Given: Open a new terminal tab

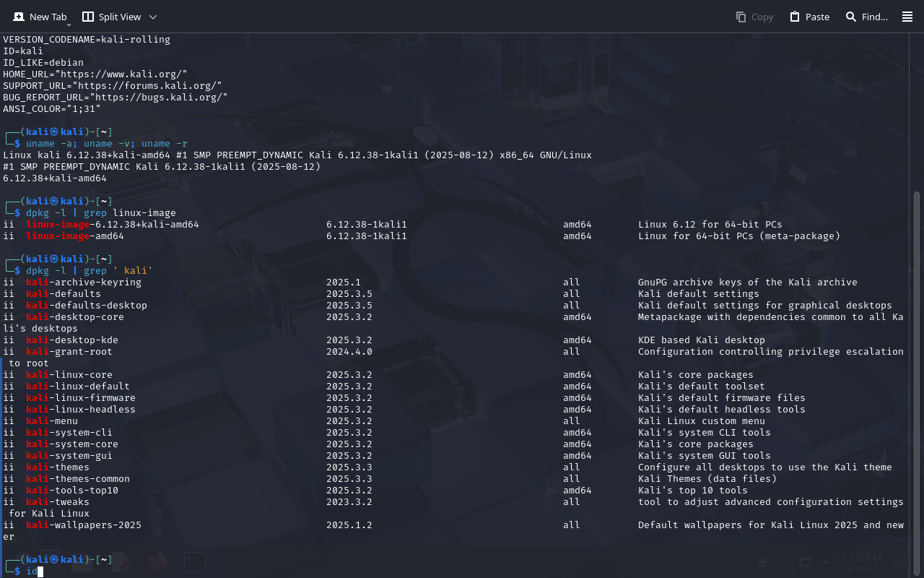Looking at the screenshot, I should point(40,17).
